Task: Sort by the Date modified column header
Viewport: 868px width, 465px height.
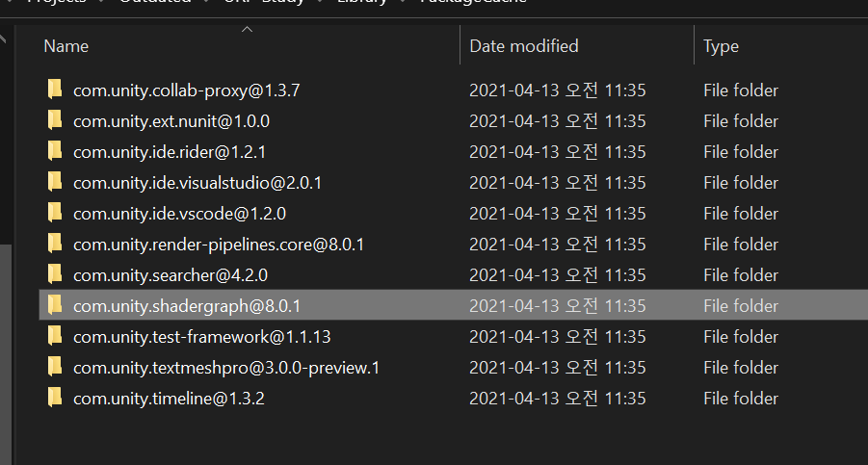Action: point(524,46)
